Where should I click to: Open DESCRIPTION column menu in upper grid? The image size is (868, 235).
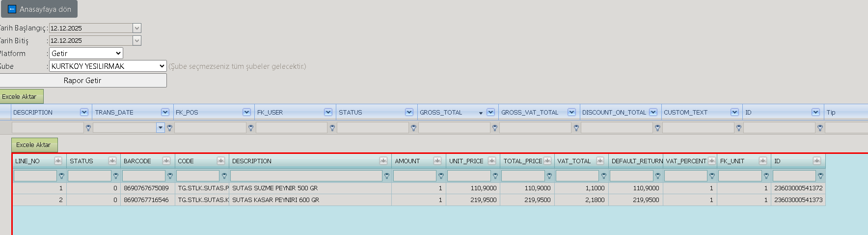(x=84, y=112)
